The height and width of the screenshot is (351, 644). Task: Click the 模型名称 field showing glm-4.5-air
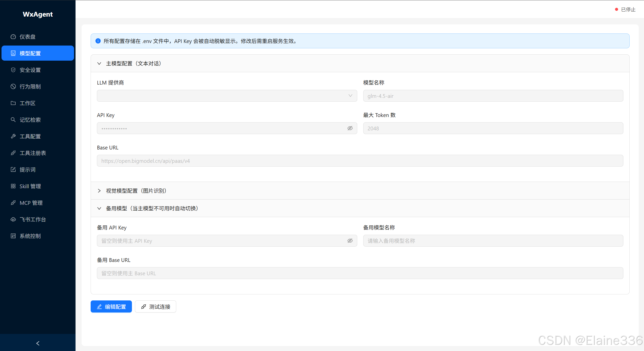point(493,96)
